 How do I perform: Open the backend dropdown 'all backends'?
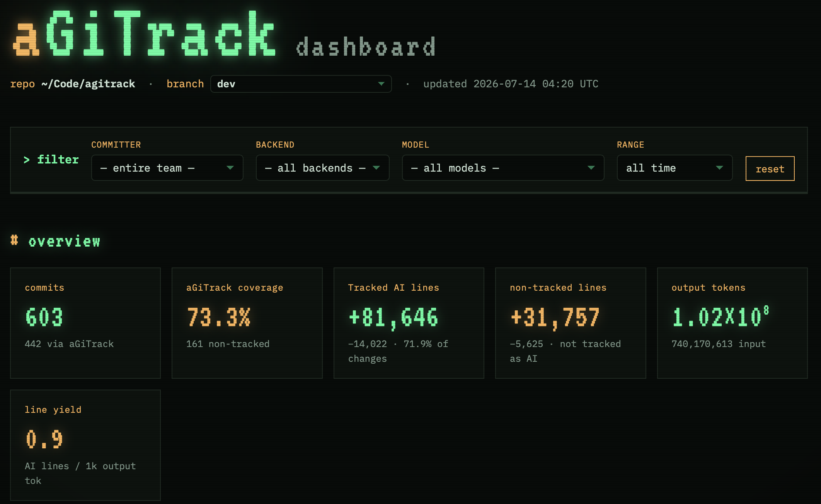(x=322, y=168)
